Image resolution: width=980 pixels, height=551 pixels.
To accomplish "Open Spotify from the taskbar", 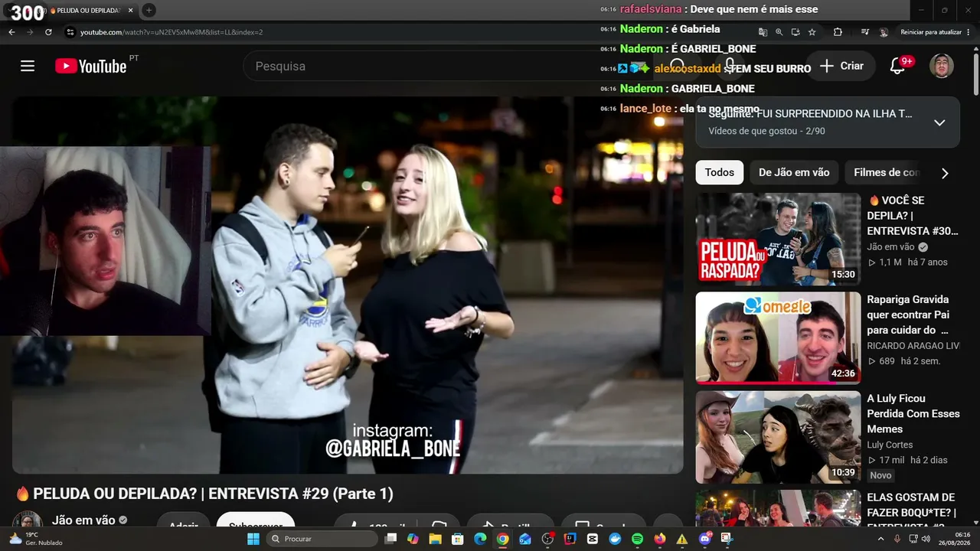I will click(638, 539).
